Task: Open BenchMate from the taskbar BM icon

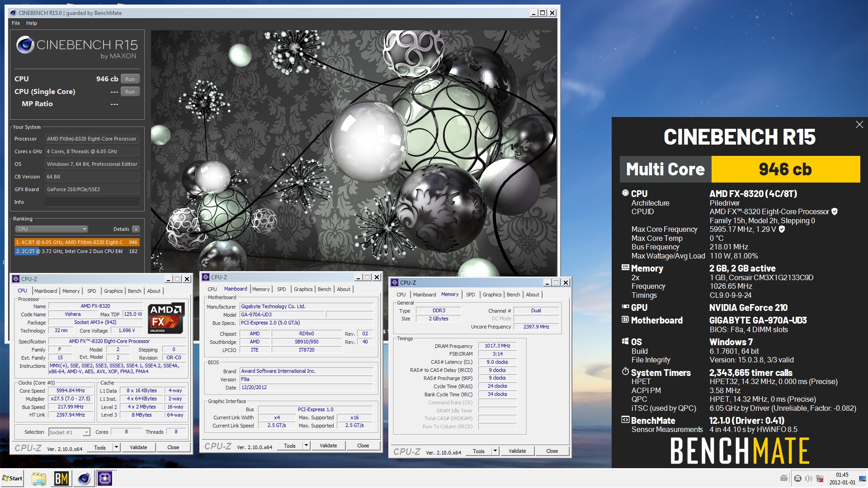Action: click(61, 479)
